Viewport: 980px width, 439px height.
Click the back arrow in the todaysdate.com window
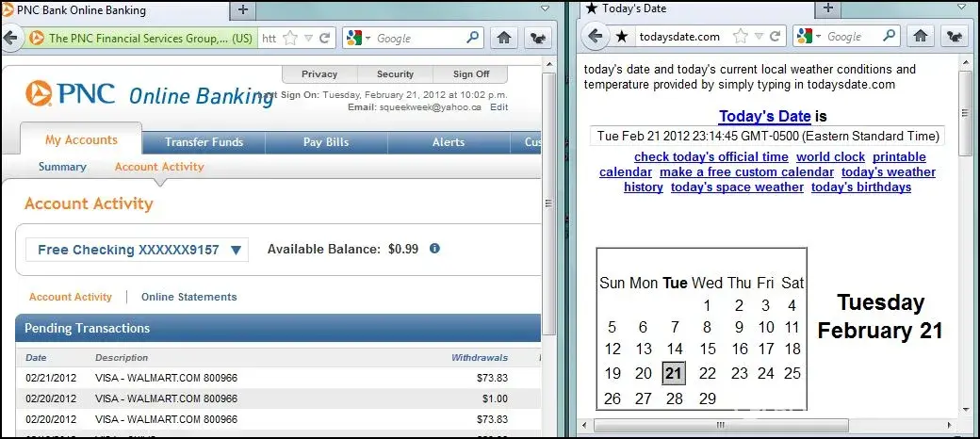596,36
